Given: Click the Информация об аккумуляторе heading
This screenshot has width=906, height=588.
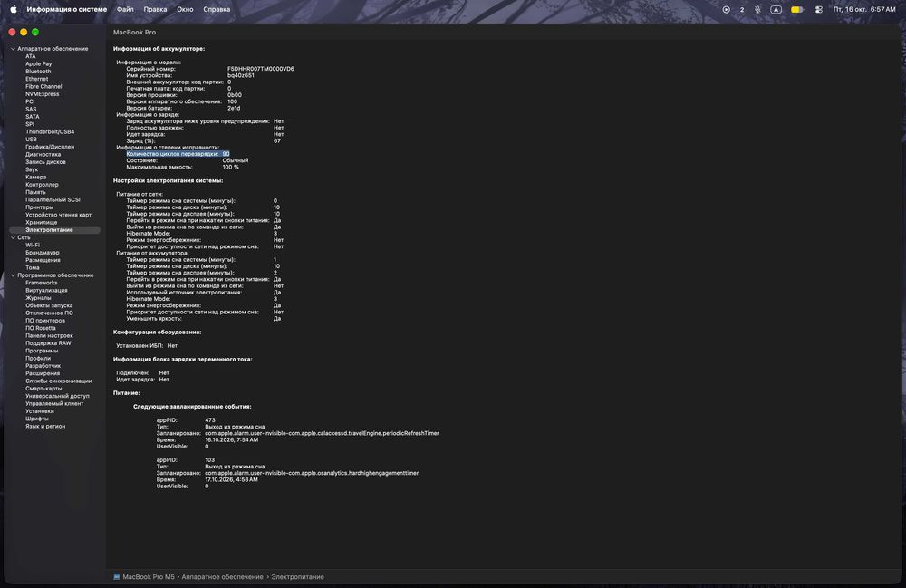Looking at the screenshot, I should tap(159, 49).
